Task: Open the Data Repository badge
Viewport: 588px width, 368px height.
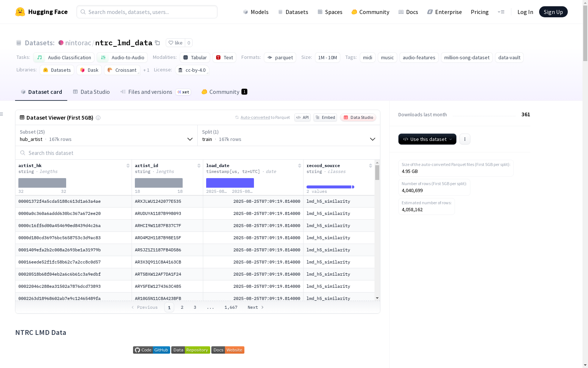Action: pyautogui.click(x=191, y=350)
